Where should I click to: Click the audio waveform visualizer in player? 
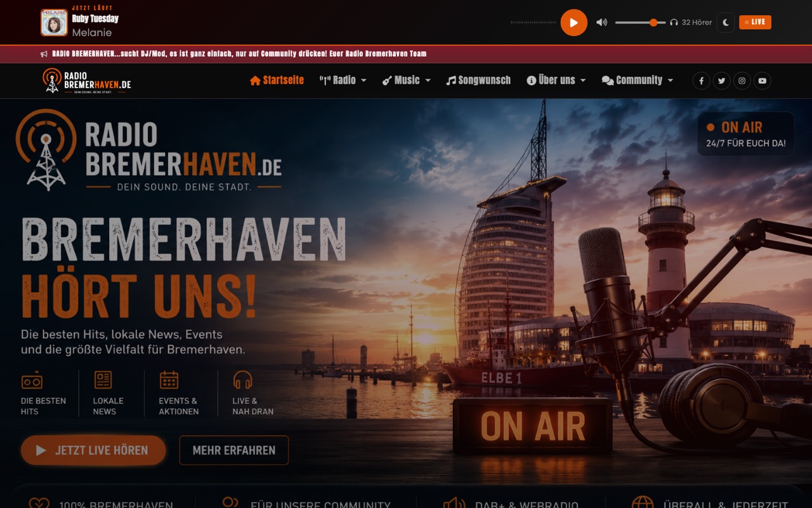tap(533, 22)
